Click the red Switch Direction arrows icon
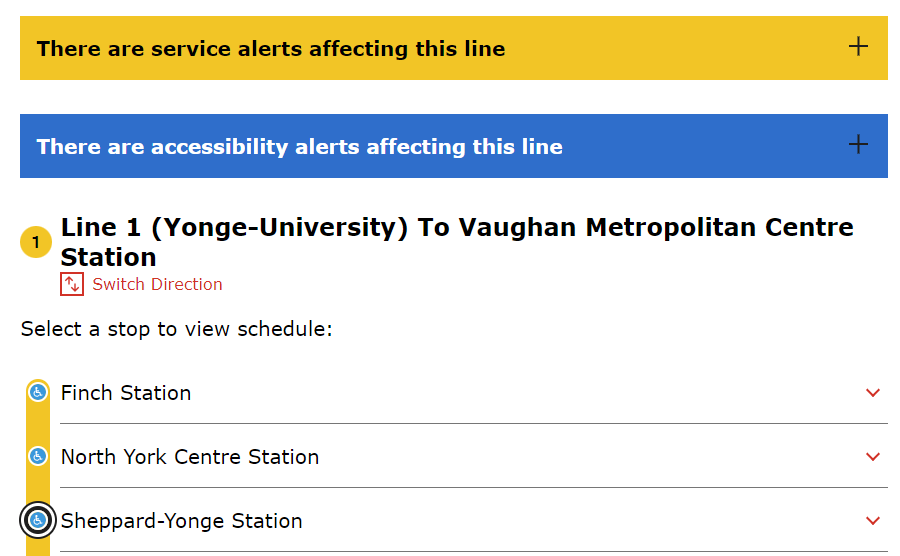The width and height of the screenshot is (900, 556). click(72, 284)
